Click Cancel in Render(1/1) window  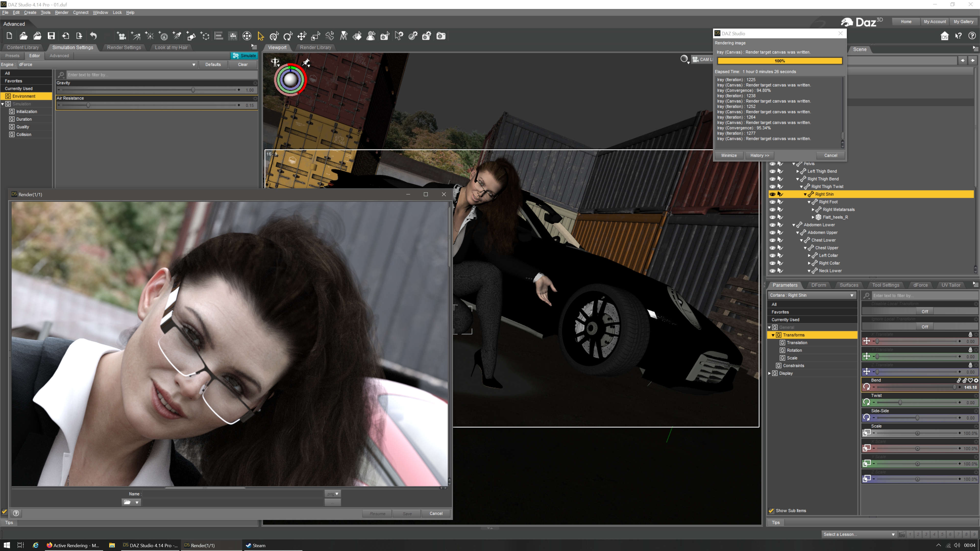point(436,514)
